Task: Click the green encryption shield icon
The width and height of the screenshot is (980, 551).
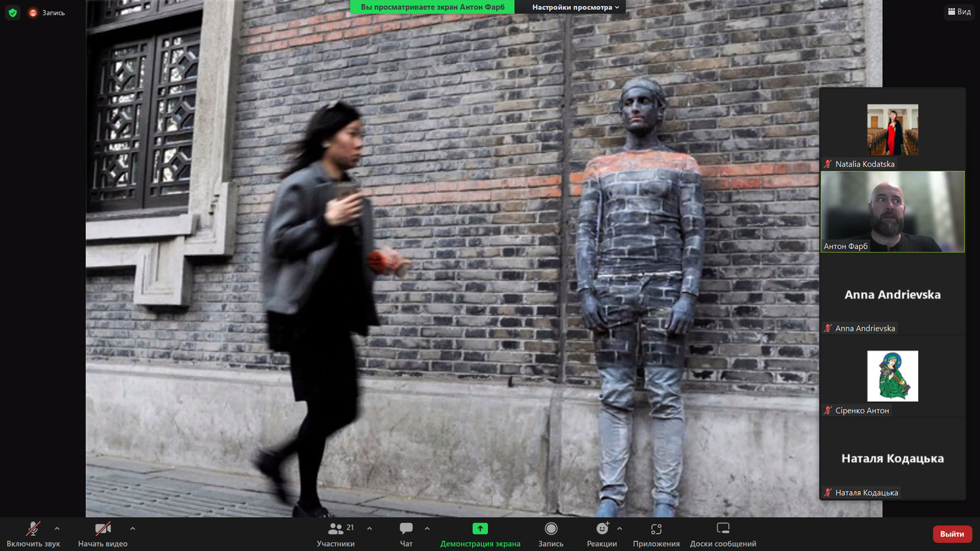Action: point(13,13)
